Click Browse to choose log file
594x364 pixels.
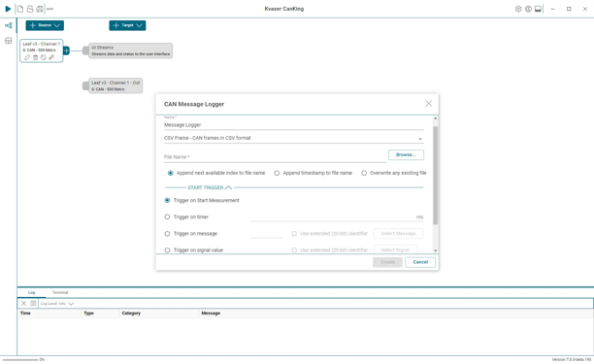[x=406, y=155]
